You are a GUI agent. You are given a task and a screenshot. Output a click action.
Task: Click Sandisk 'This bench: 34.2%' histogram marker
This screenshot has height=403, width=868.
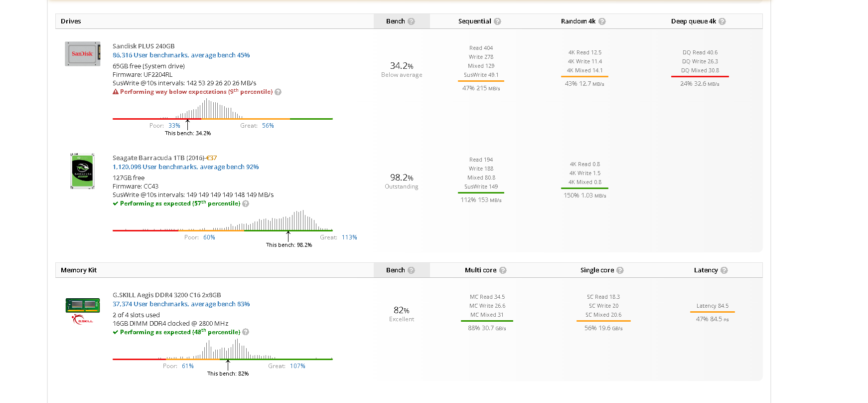click(x=188, y=133)
